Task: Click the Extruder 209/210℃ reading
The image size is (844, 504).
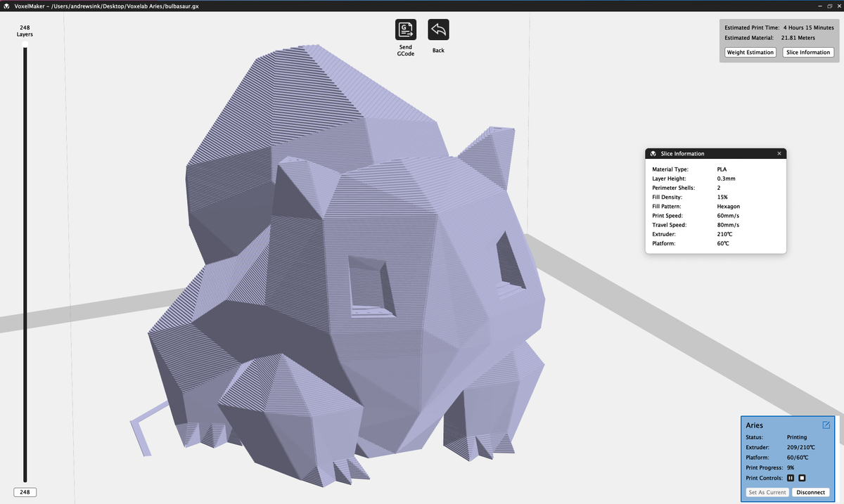Action: click(x=800, y=447)
